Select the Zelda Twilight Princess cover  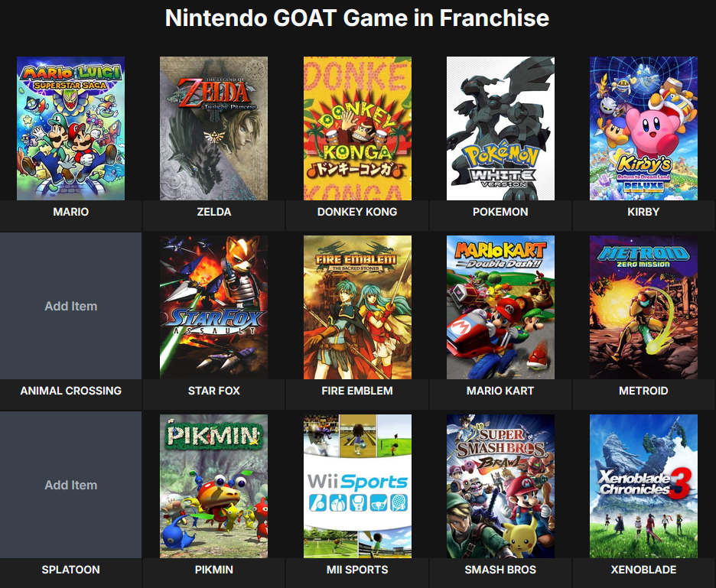(213, 128)
